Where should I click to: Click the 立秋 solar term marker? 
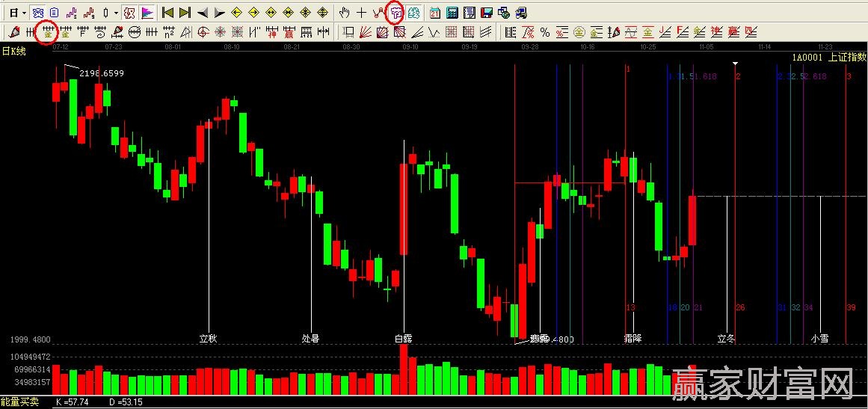(x=208, y=339)
